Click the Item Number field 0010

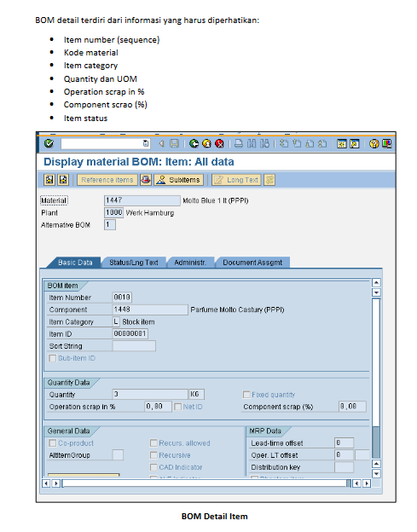coord(122,298)
